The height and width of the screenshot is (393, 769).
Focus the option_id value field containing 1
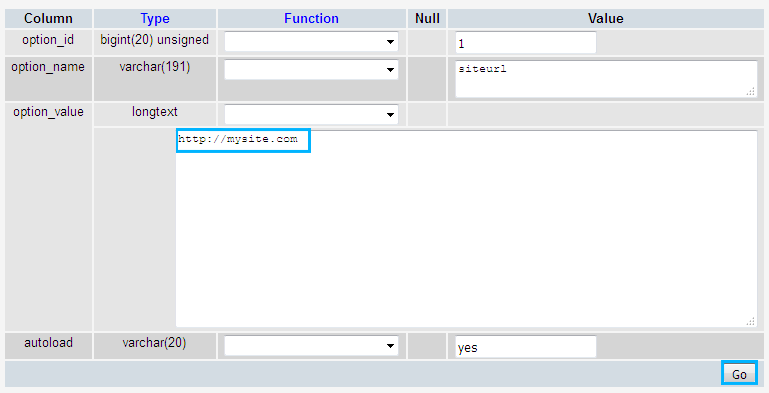click(x=526, y=43)
